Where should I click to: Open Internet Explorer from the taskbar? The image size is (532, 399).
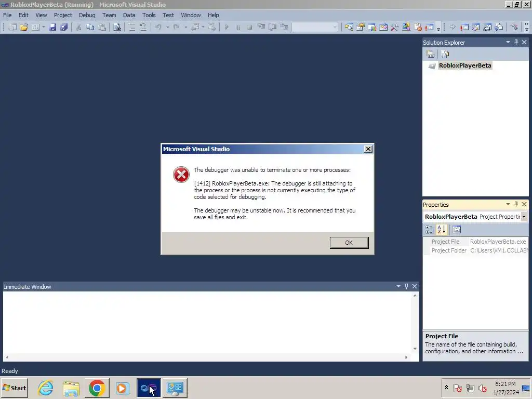[46, 388]
